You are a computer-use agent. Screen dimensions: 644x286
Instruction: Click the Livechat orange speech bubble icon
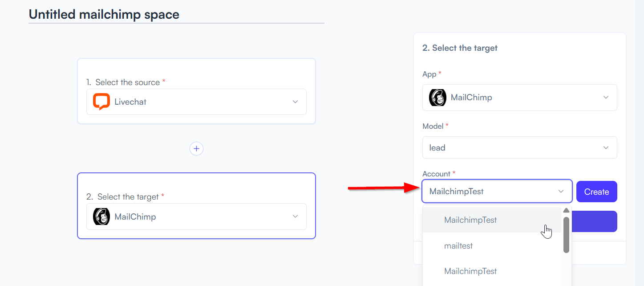[101, 102]
